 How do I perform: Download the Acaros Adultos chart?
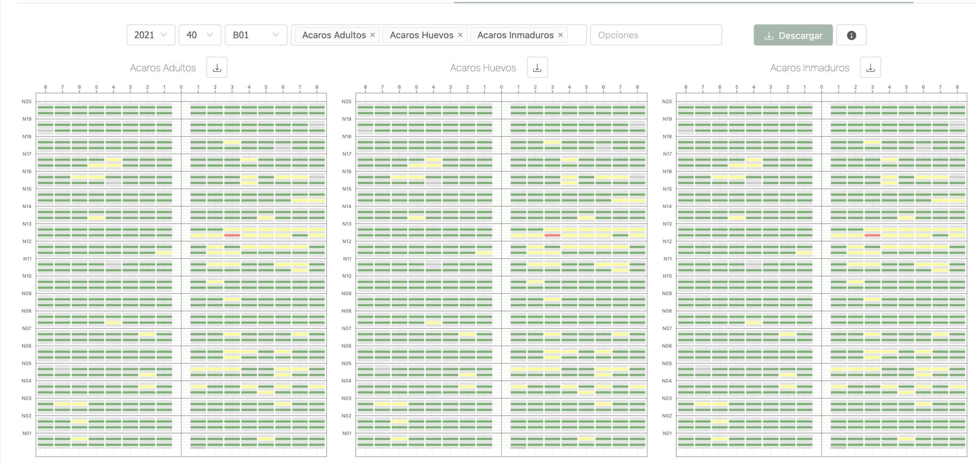tap(217, 68)
